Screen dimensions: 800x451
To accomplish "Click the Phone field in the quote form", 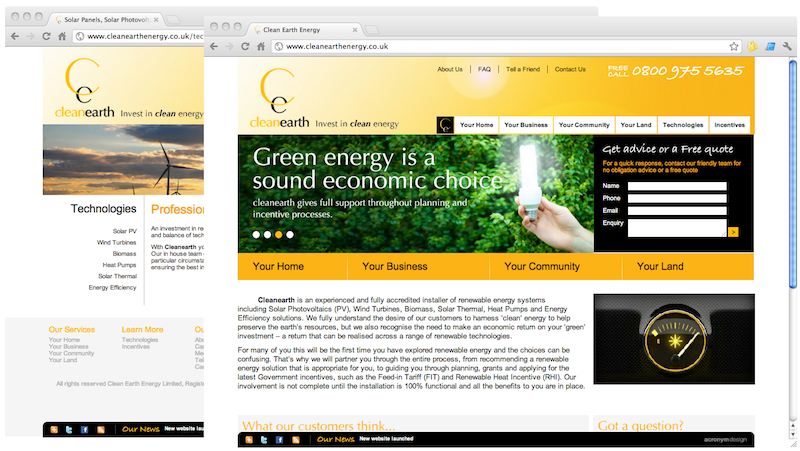I will click(x=677, y=198).
